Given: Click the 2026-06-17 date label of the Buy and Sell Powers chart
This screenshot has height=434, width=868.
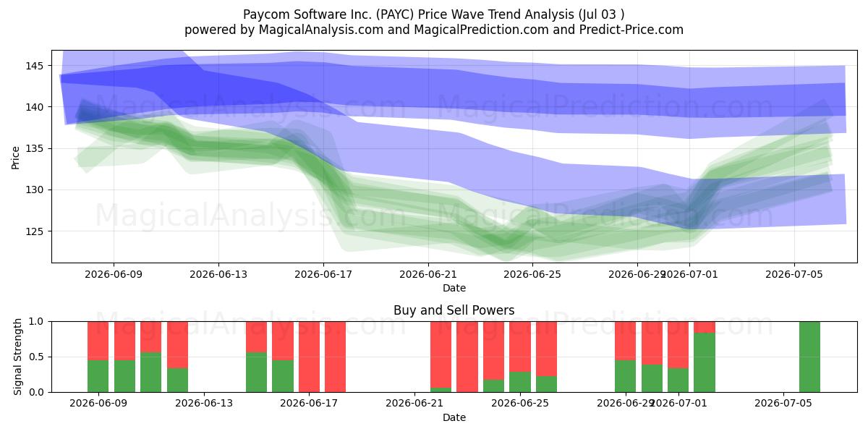Looking at the screenshot, I should click(x=310, y=404).
